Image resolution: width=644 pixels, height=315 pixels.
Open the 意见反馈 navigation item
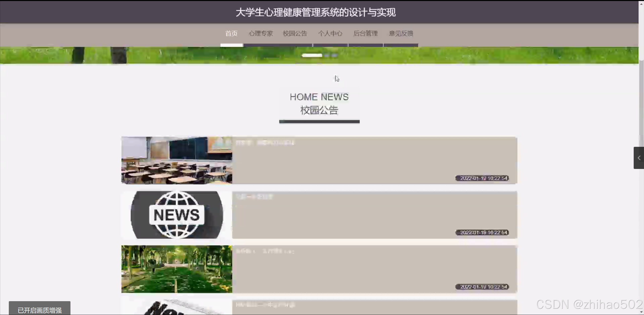point(401,33)
